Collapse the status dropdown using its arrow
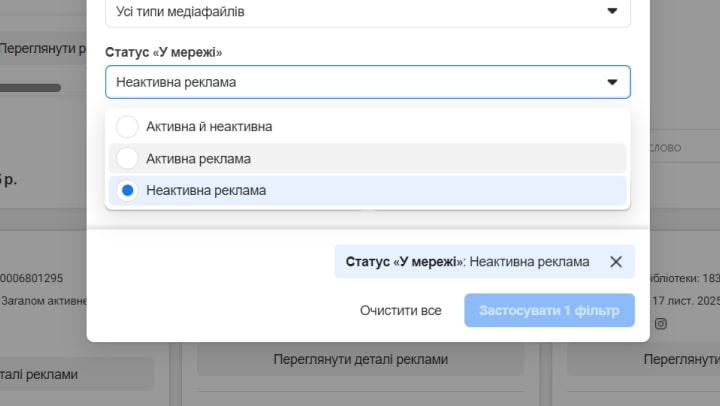 click(612, 82)
